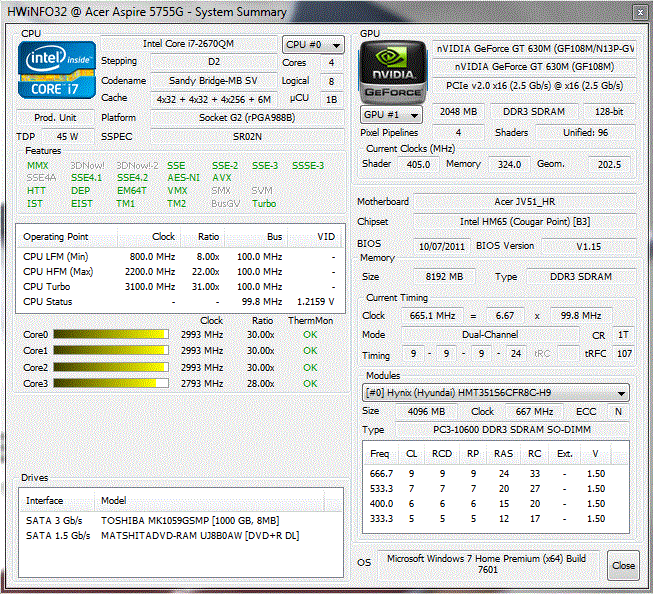The height and width of the screenshot is (594, 653).
Task: Select the Operating Point column header
Action: (x=67, y=237)
